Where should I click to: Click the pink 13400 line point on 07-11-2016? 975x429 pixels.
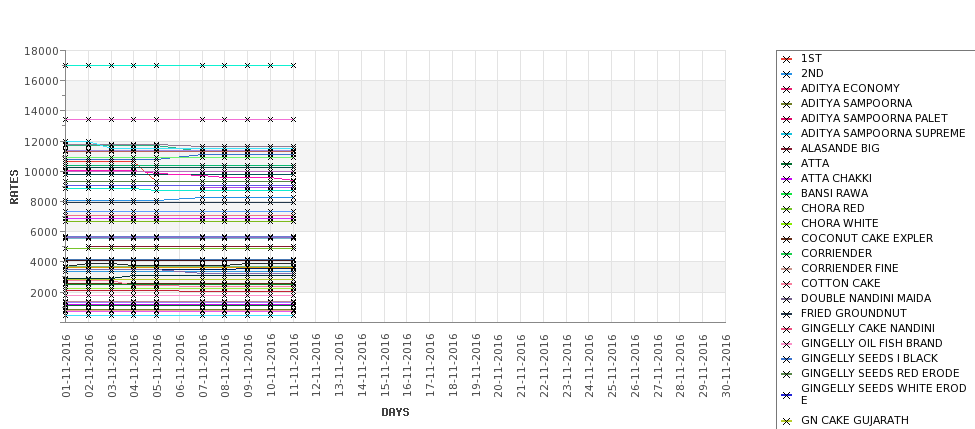click(202, 119)
